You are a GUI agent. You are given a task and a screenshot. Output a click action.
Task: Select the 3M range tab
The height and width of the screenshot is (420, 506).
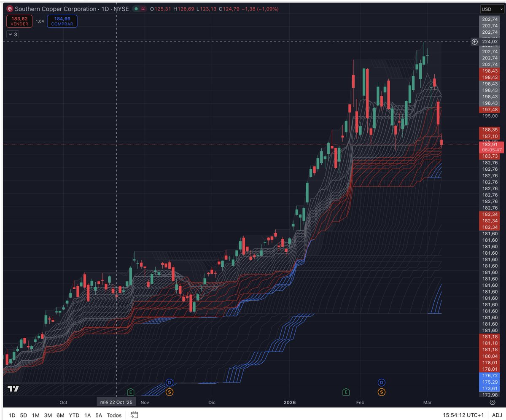coord(48,415)
